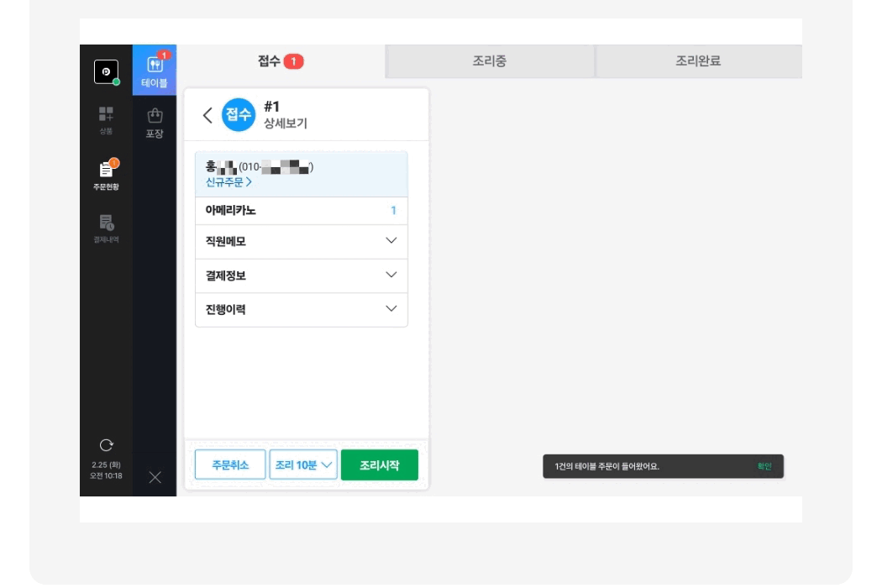The height and width of the screenshot is (588, 882).
Task: Select the 포장 takeout orders icon
Action: pyautogui.click(x=155, y=123)
